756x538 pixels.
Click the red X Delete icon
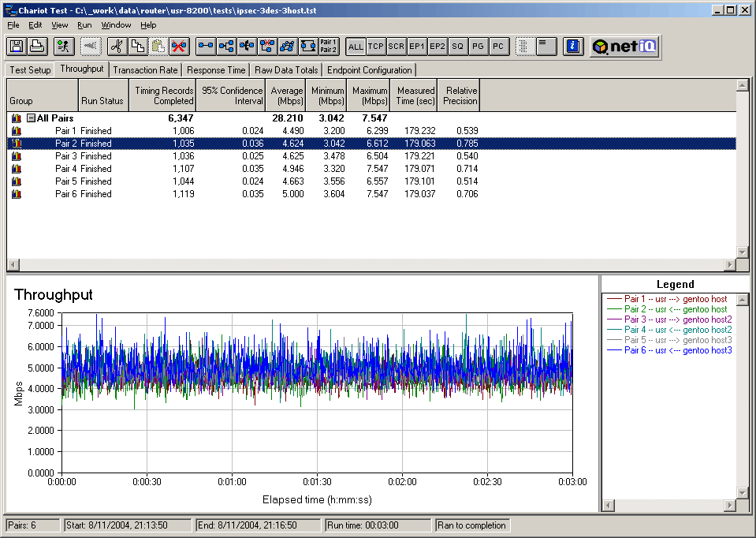pos(179,47)
